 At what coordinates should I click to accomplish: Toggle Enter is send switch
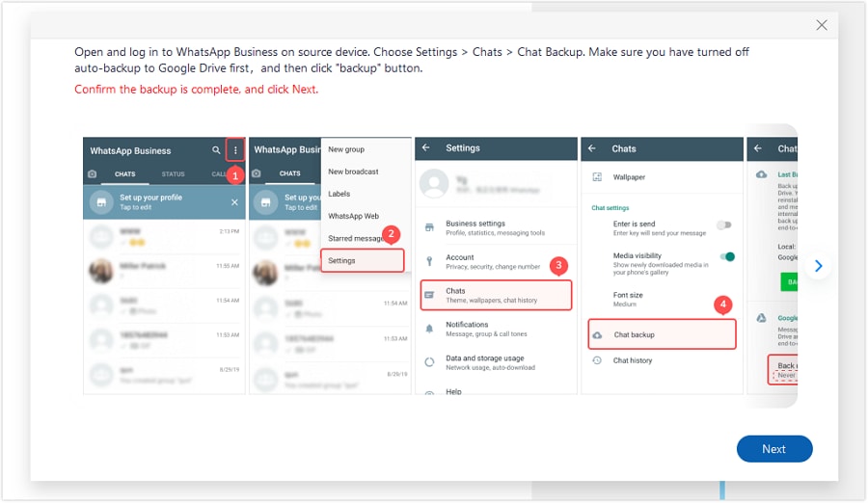click(x=724, y=225)
